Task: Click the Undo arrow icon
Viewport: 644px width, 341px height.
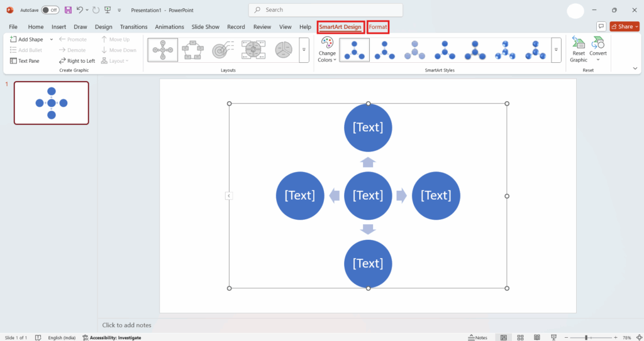Action: pos(80,10)
